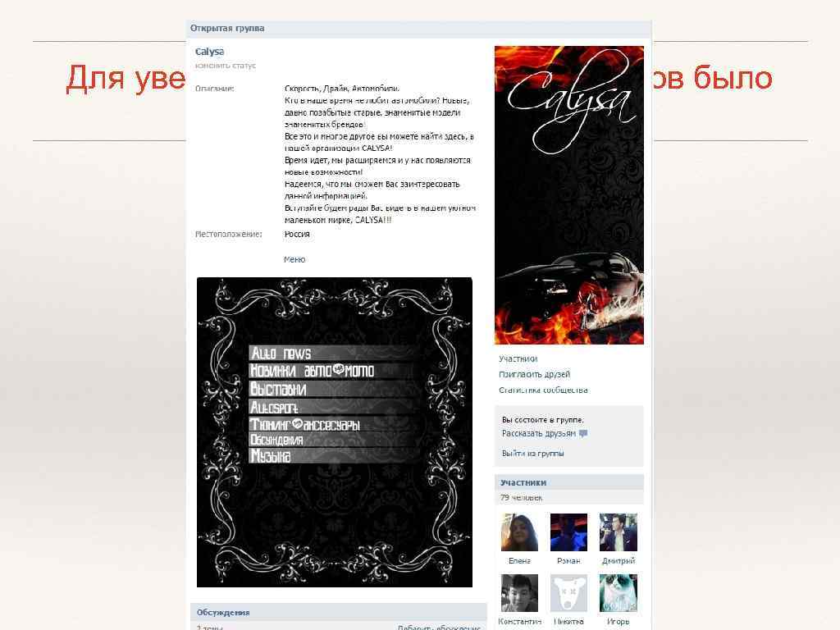The width and height of the screenshot is (840, 630).
Task: Open the Меню link
Action: tap(294, 259)
